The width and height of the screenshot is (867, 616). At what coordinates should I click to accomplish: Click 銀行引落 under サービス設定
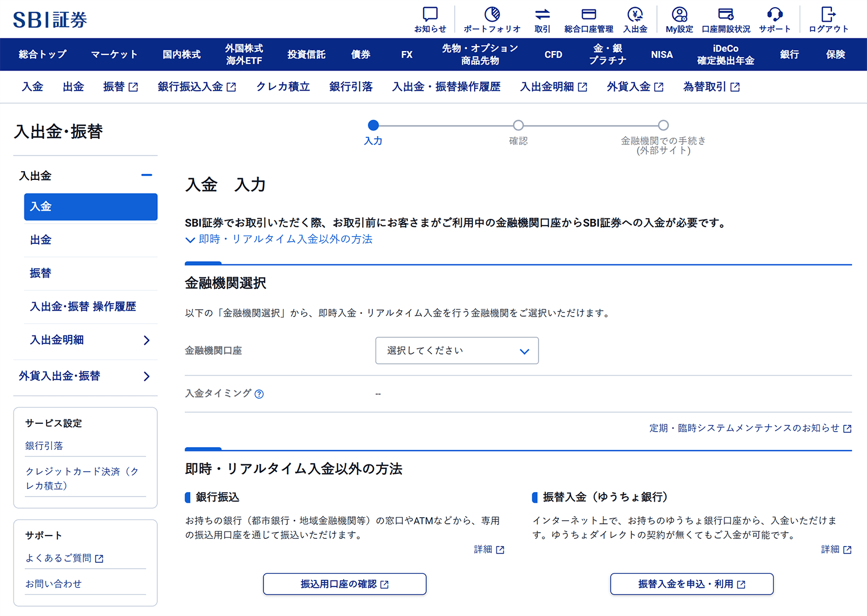[44, 446]
